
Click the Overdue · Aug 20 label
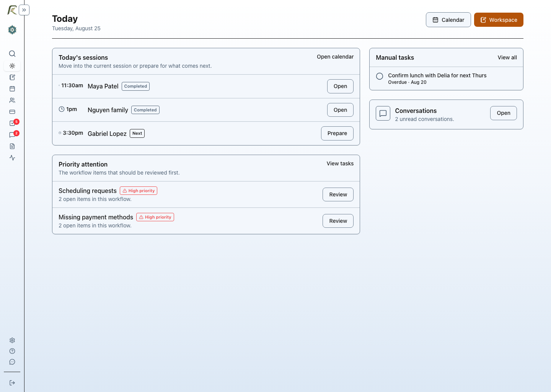click(x=407, y=82)
